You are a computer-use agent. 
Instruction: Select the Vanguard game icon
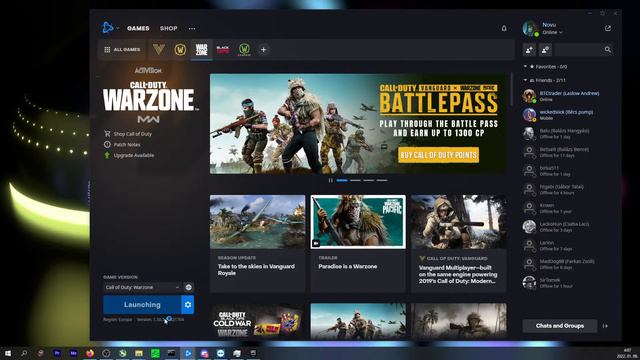tap(159, 49)
